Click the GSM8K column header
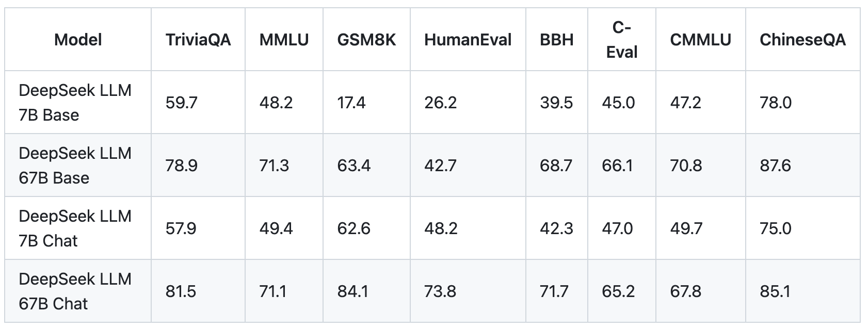Screen dimensions: 868x329 coord(366,40)
